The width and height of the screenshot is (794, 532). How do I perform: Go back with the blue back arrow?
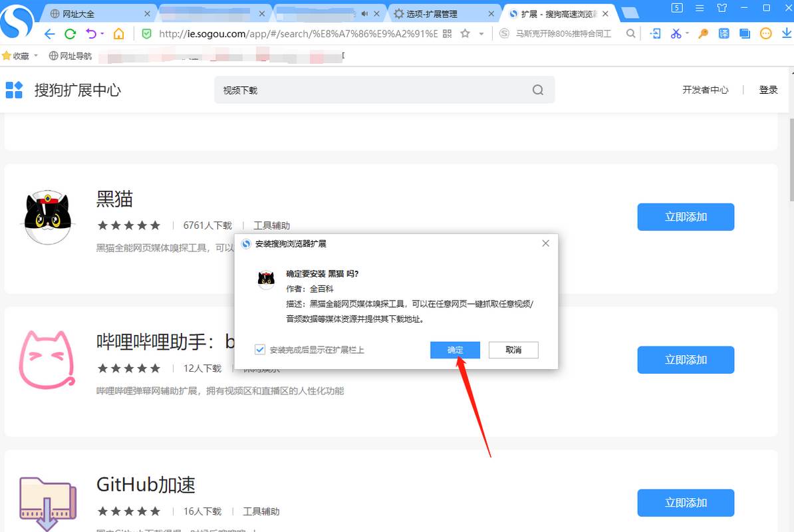[49, 34]
